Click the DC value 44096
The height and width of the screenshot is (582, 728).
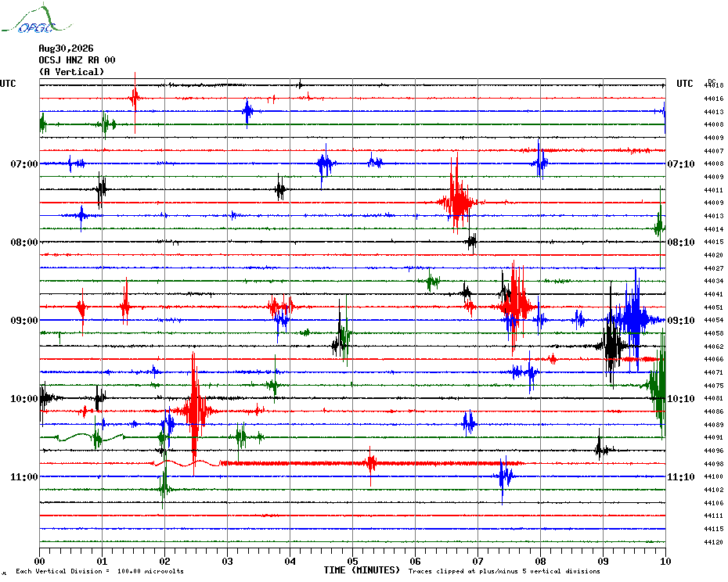point(714,451)
